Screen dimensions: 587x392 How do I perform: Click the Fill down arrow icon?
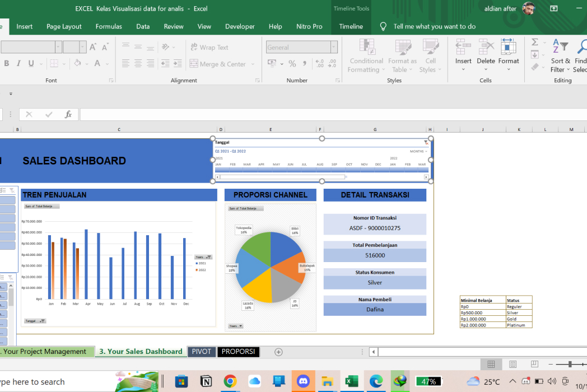tap(535, 55)
